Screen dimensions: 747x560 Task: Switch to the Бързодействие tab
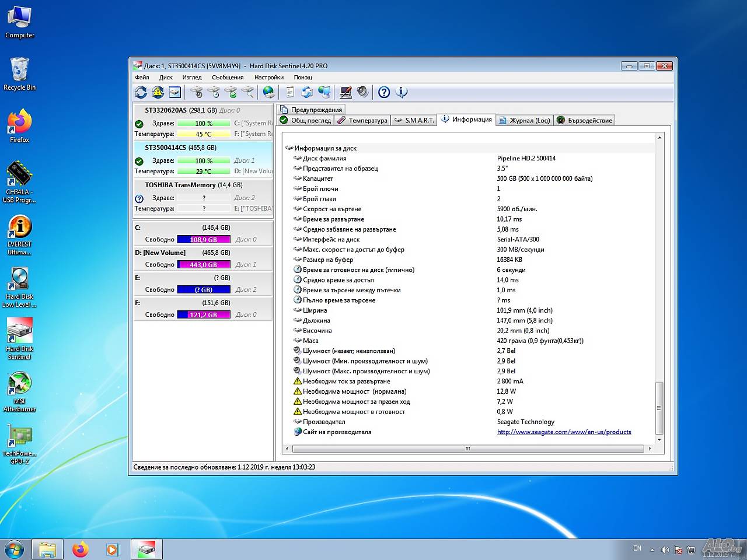(584, 120)
